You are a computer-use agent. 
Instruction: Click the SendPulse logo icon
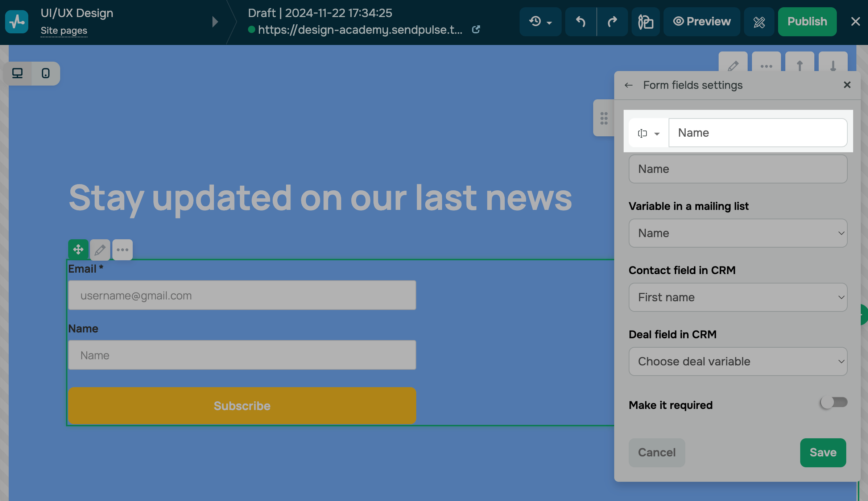click(17, 22)
